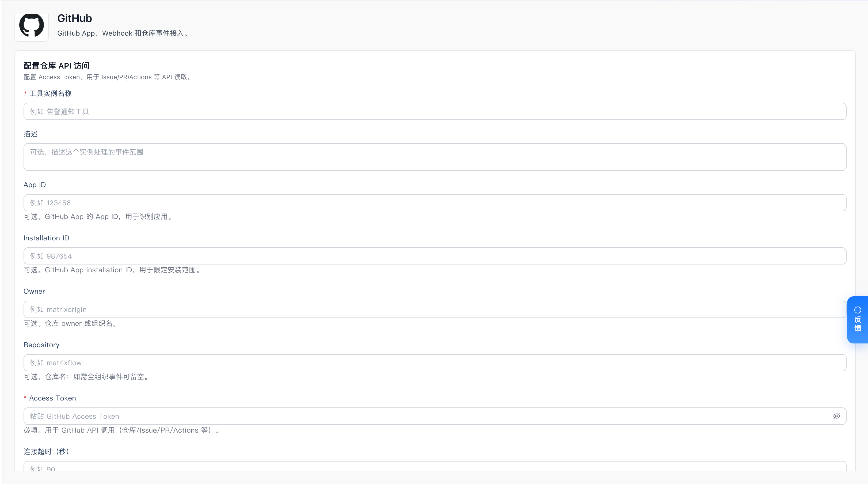Image resolution: width=868 pixels, height=484 pixels.
Task: Click the Installation ID label
Action: [46, 238]
